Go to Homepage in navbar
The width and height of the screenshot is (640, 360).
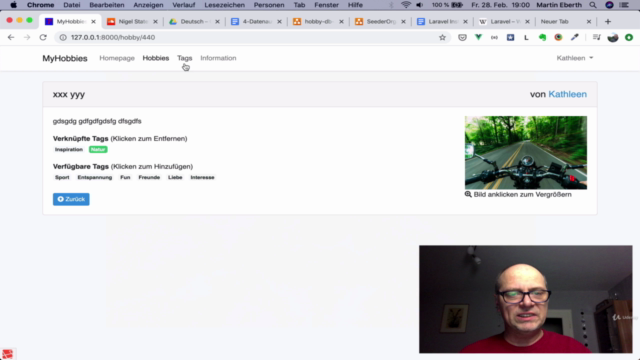(x=117, y=58)
